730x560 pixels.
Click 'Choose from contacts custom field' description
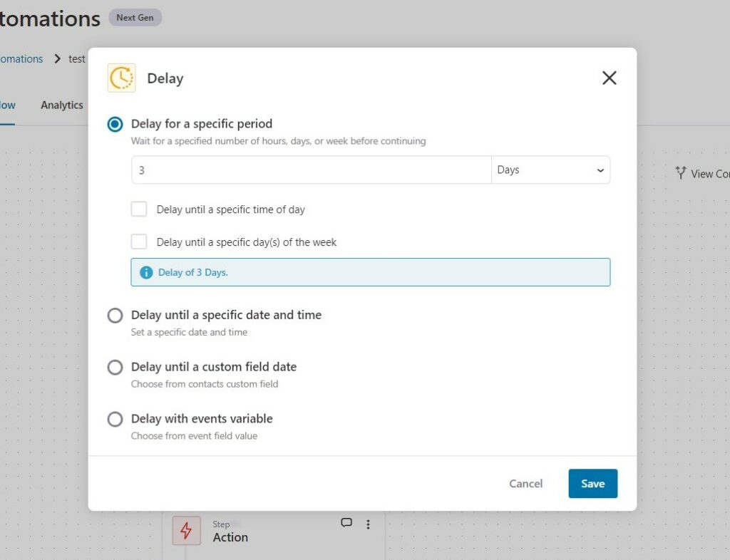(x=205, y=384)
